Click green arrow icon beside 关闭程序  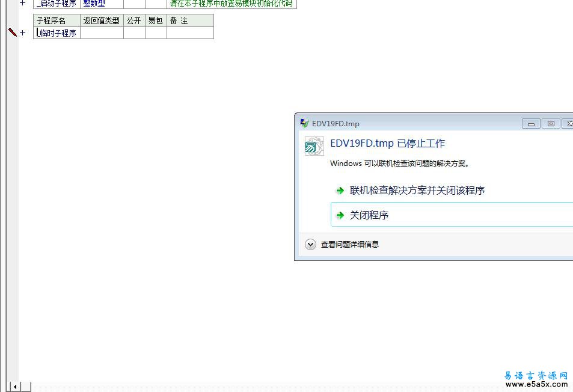(x=340, y=215)
